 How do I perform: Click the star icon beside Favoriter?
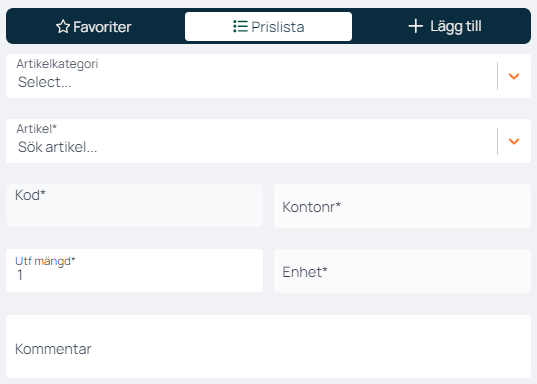63,27
